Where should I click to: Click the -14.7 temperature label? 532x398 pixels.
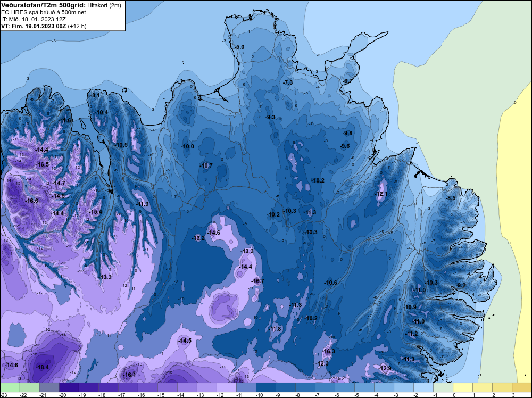[x=59, y=183]
